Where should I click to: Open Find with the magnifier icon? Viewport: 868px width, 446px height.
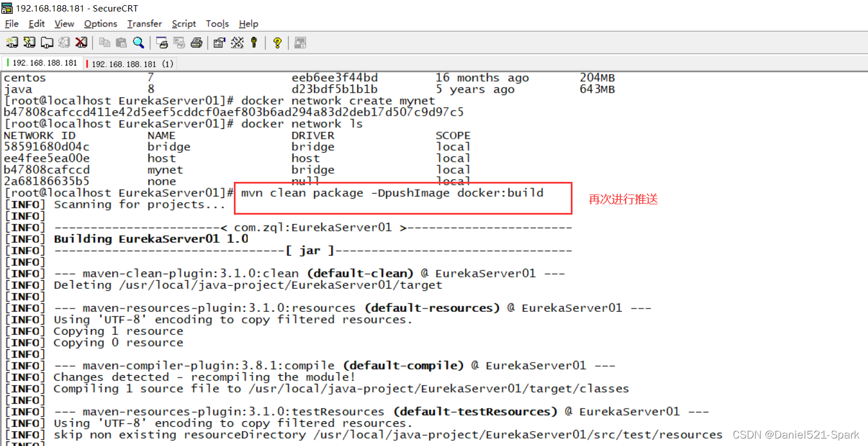[x=138, y=42]
